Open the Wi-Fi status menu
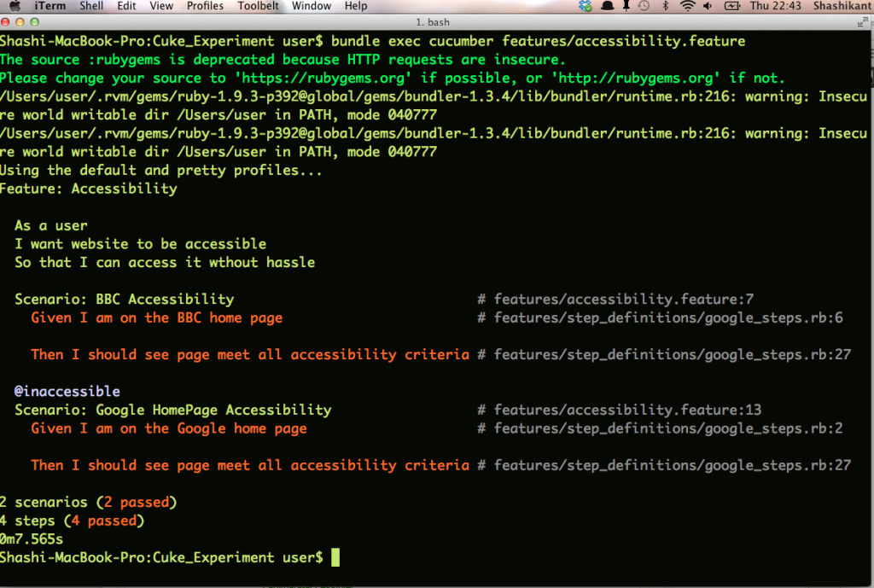The height and width of the screenshot is (588, 874). click(688, 6)
